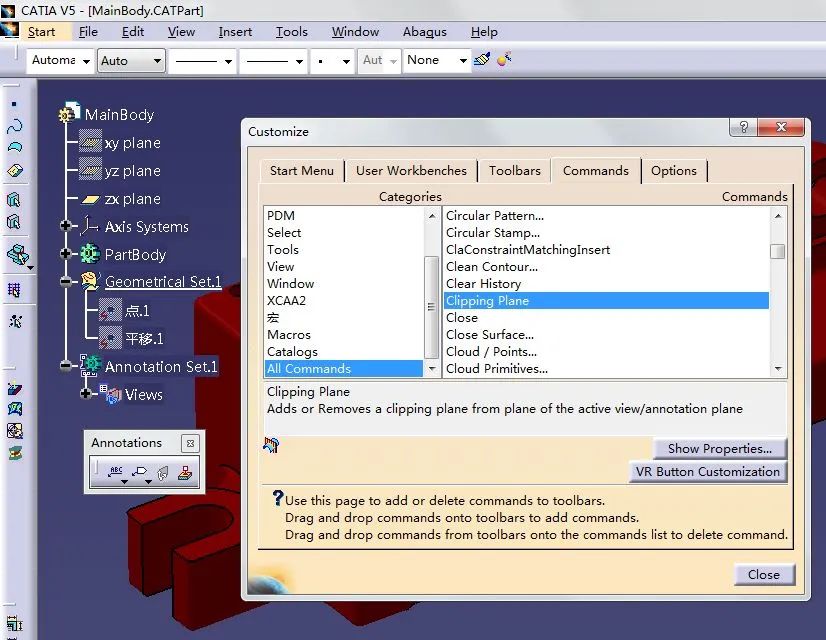The height and width of the screenshot is (640, 826).
Task: Click the Close button in Customize dialog
Action: tap(764, 574)
